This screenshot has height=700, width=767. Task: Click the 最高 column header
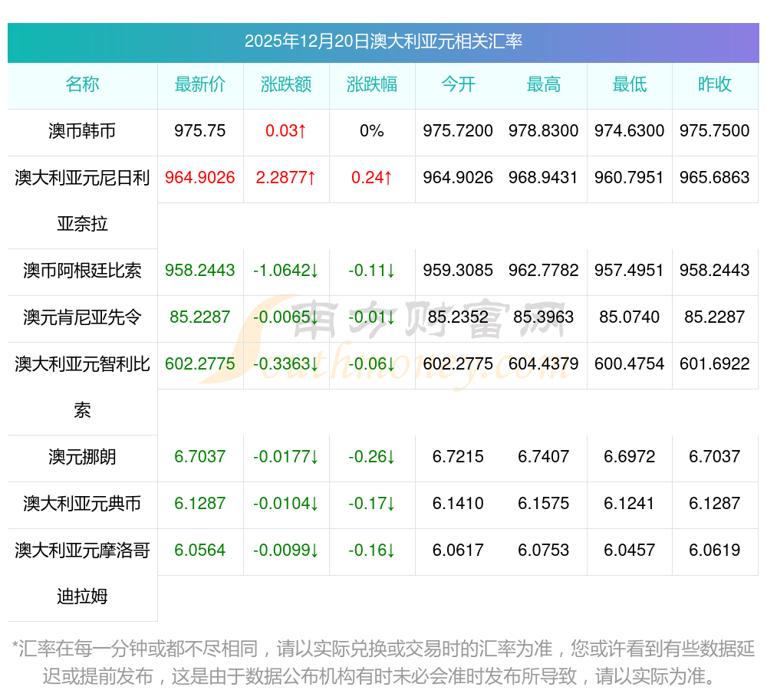pyautogui.click(x=543, y=84)
